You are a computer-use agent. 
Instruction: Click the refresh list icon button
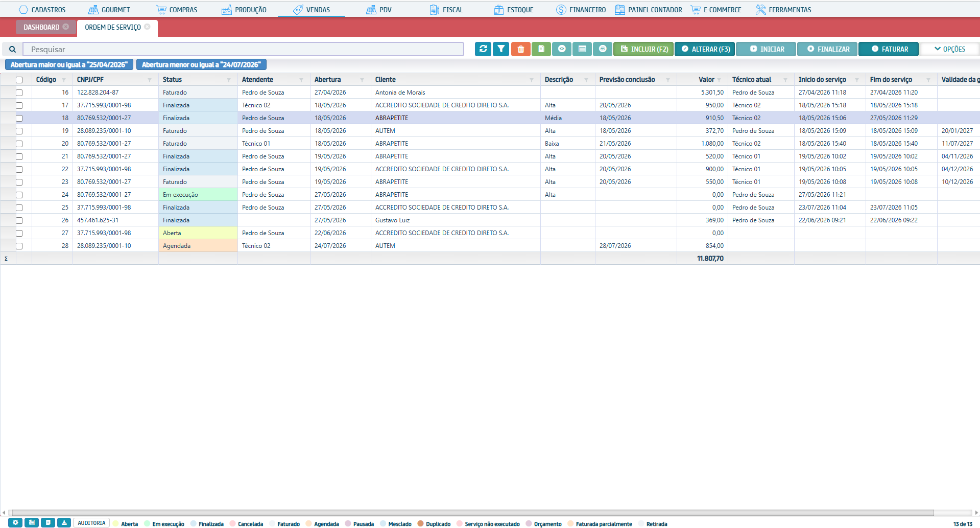(483, 49)
